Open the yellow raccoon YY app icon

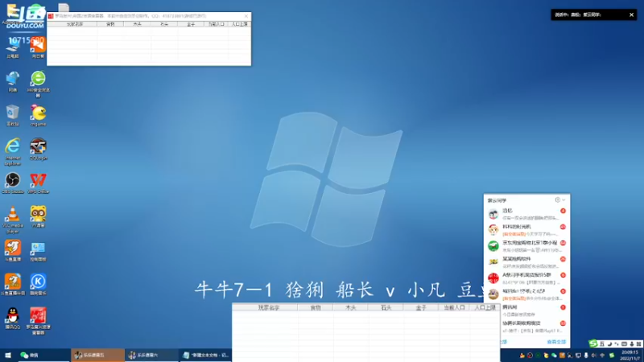pos(38,216)
